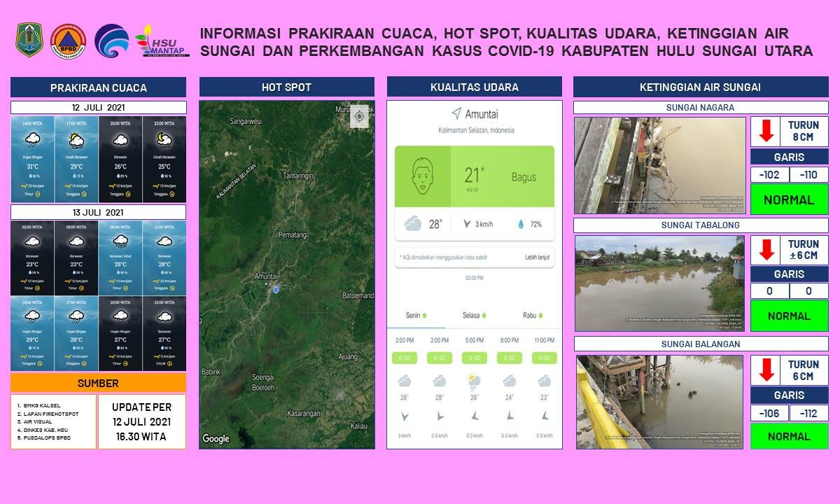Click the wind icon showing 3 km/h

[x=467, y=224]
